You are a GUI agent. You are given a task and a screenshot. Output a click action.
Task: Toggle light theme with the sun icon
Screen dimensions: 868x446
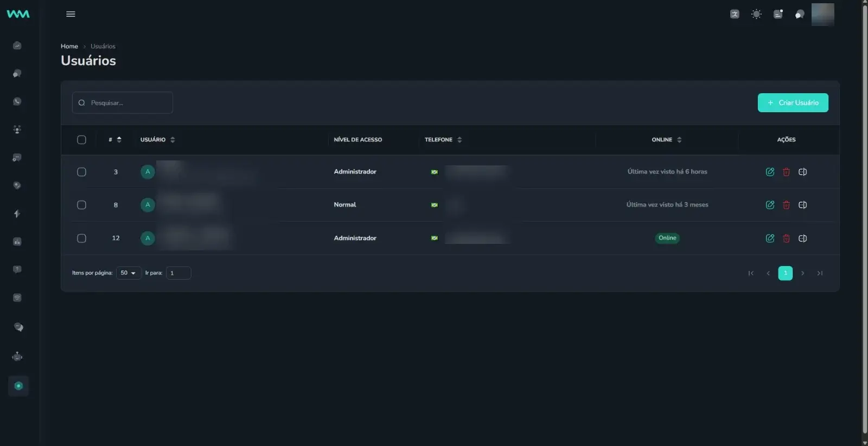pyautogui.click(x=756, y=14)
